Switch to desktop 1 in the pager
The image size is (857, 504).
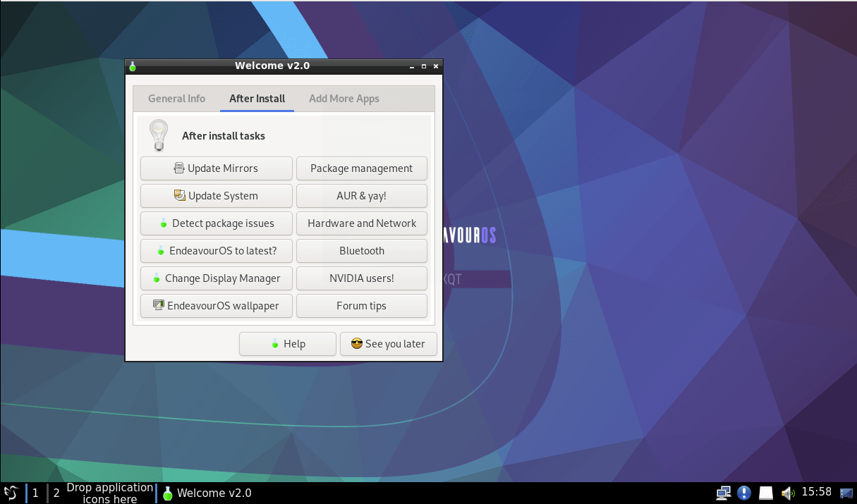(x=35, y=493)
